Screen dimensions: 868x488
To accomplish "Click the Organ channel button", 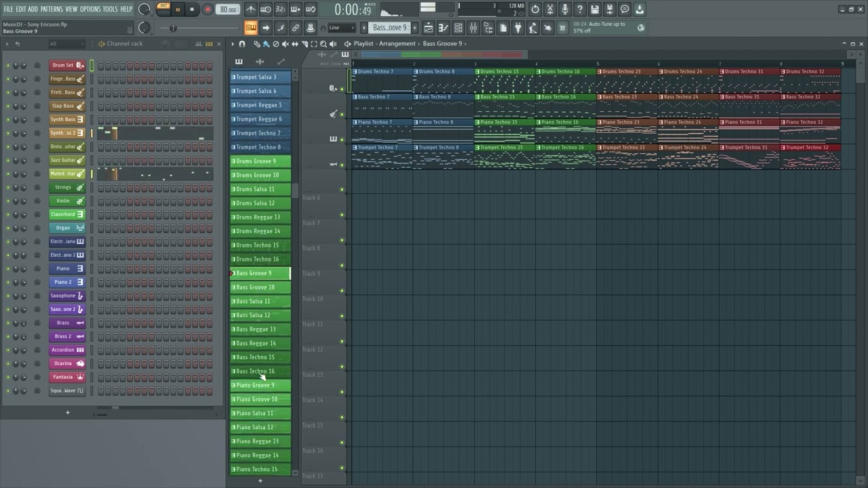I will [x=67, y=228].
